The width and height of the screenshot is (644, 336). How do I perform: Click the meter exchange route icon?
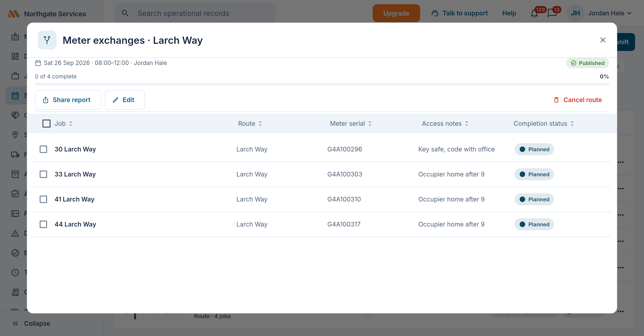click(47, 40)
